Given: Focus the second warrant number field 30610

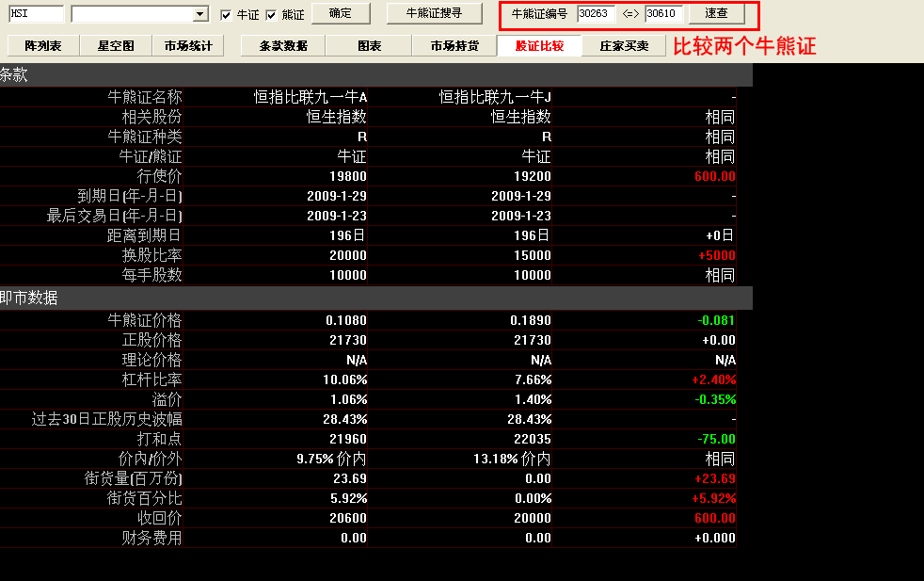Looking at the screenshot, I should click(x=663, y=14).
